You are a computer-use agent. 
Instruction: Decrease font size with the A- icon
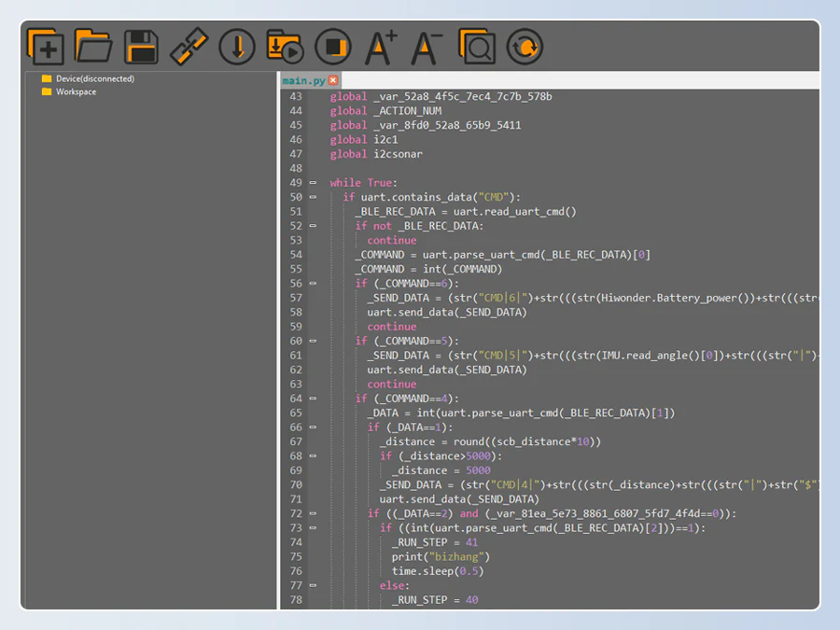(x=427, y=47)
